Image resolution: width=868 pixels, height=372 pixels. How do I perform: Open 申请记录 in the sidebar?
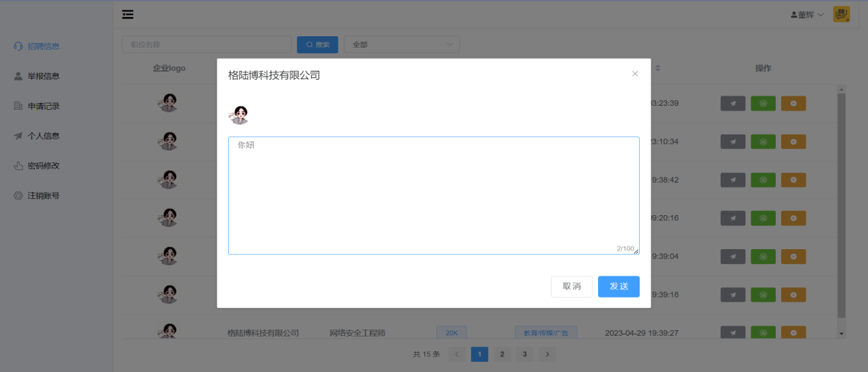[x=37, y=106]
